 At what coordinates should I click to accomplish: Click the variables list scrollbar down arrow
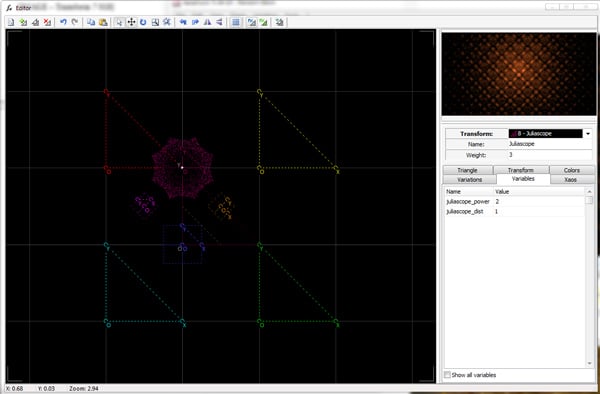[x=589, y=363]
